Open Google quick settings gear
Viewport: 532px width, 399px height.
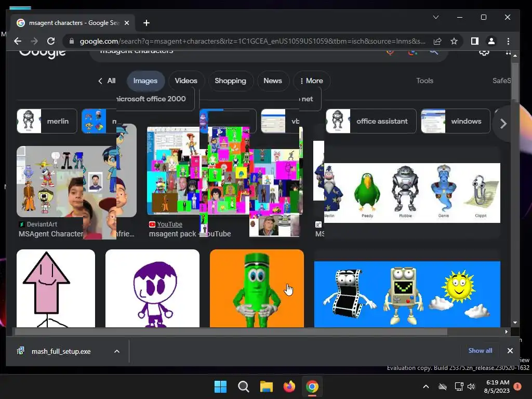click(484, 52)
